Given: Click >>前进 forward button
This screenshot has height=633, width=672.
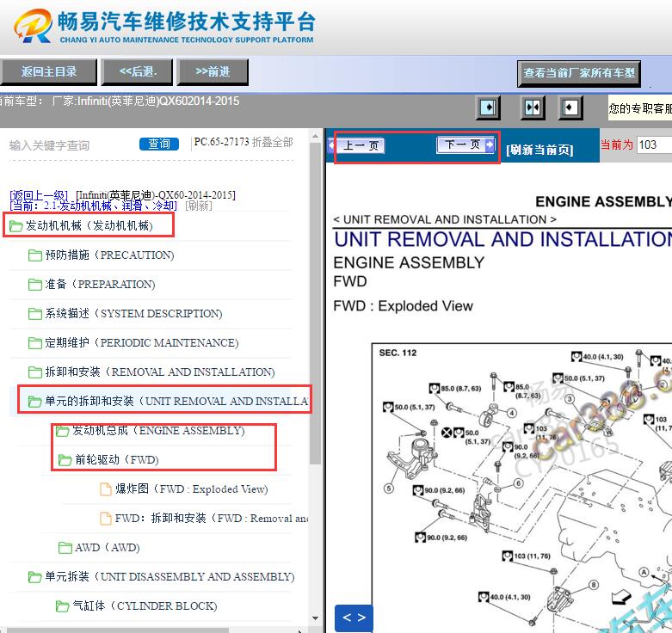Looking at the screenshot, I should pos(213,72).
